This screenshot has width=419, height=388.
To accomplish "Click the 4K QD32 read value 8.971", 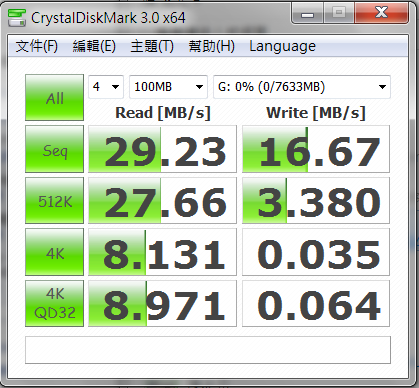I will [x=162, y=303].
